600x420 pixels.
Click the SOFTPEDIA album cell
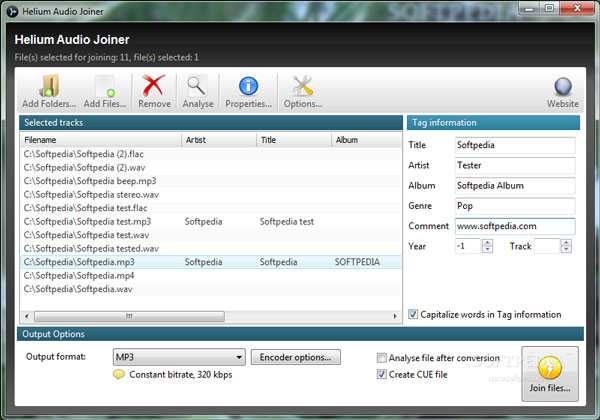coord(357,262)
